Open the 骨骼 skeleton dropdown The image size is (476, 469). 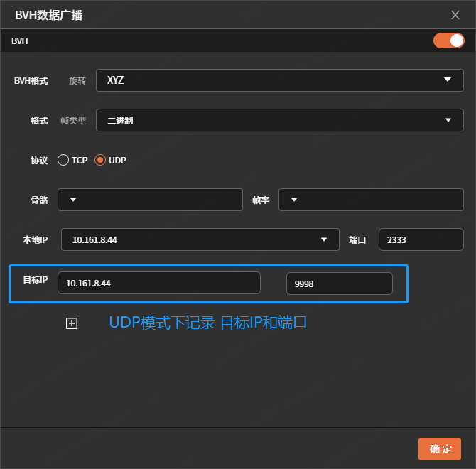(149, 200)
